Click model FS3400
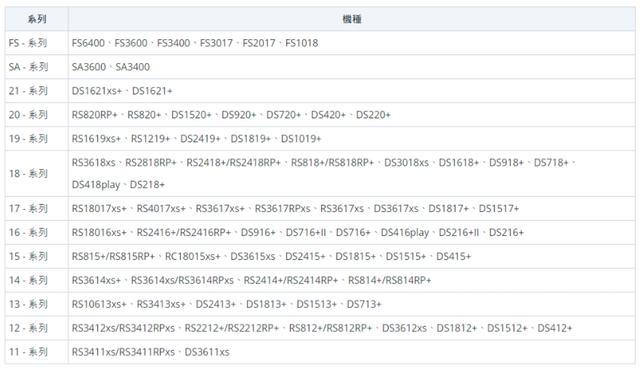The height and width of the screenshot is (371, 640). click(173, 43)
